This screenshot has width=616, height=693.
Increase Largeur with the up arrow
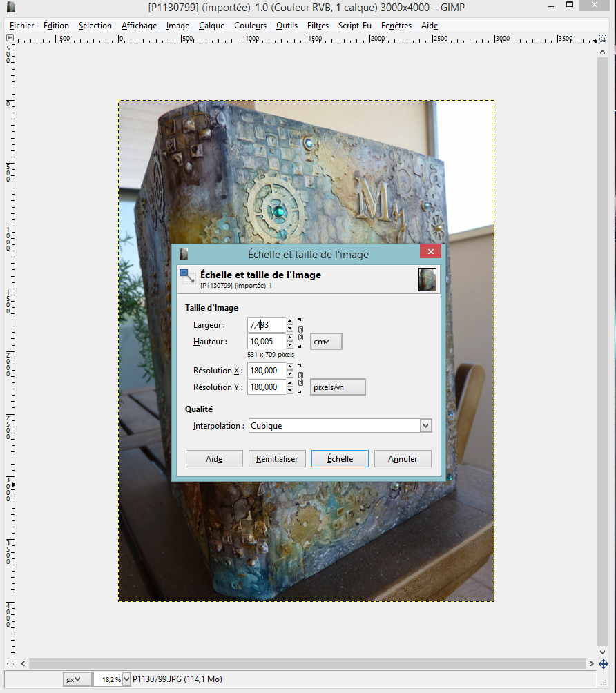(x=289, y=321)
